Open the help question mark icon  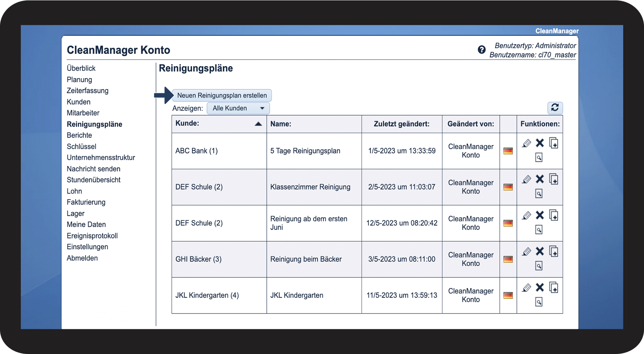pos(481,50)
